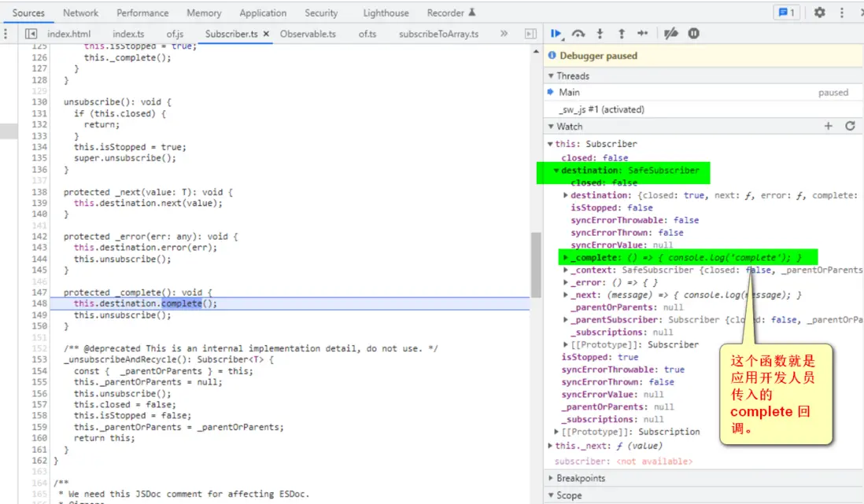Add a new watch expression
Viewport: 864px width, 504px height.
(x=828, y=127)
